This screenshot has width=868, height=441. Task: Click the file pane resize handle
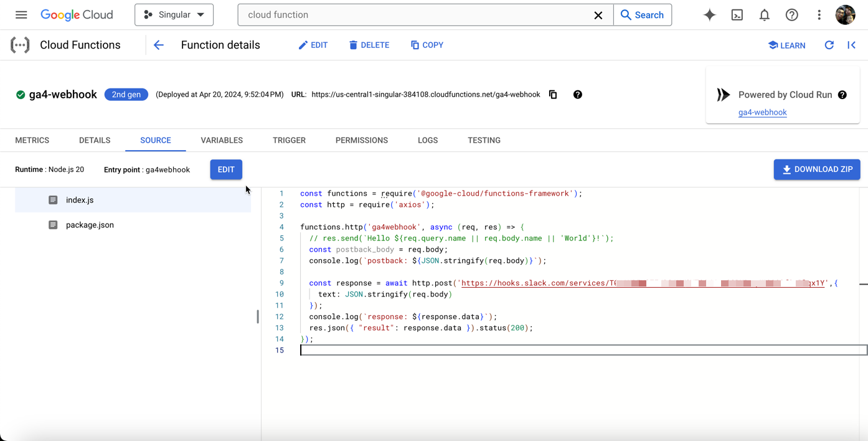pos(258,316)
